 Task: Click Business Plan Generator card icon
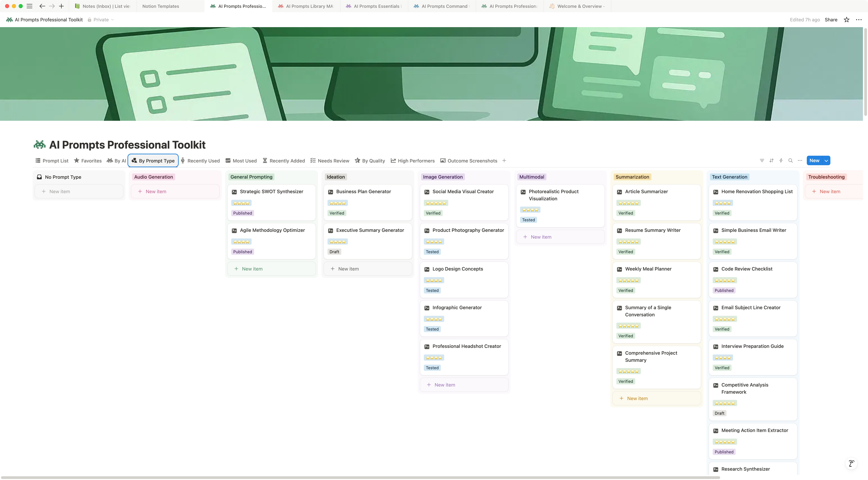[x=331, y=192]
